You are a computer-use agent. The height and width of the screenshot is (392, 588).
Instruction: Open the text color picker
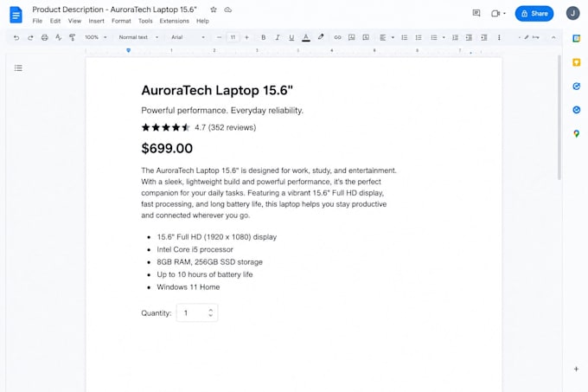click(306, 37)
